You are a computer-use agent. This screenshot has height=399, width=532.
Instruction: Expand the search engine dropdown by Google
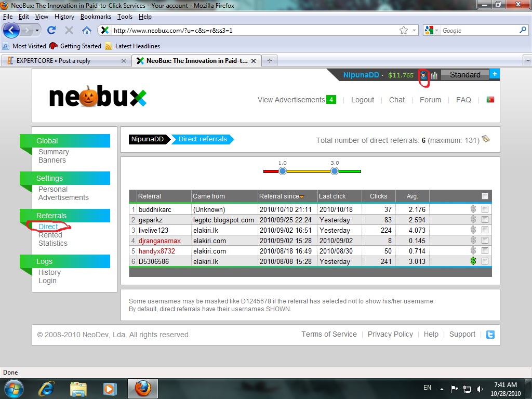click(x=431, y=30)
